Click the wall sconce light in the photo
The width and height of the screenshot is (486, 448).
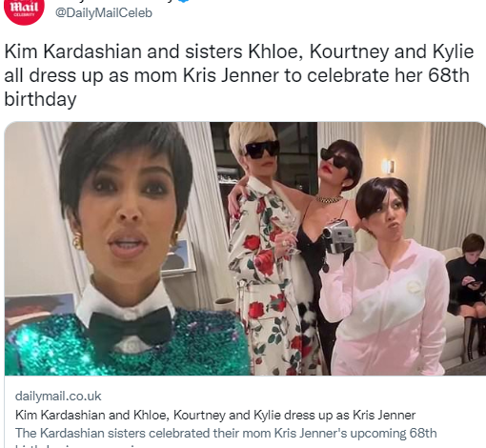(x=388, y=166)
